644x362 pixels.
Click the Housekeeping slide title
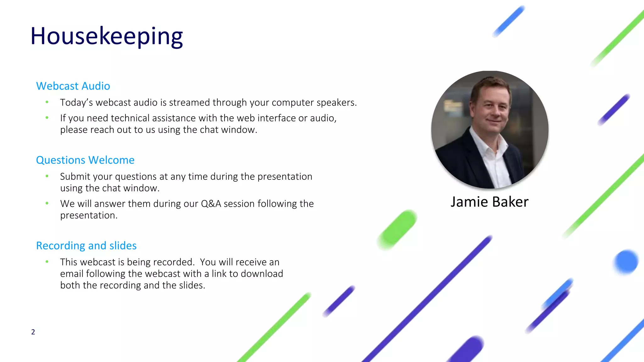click(107, 36)
